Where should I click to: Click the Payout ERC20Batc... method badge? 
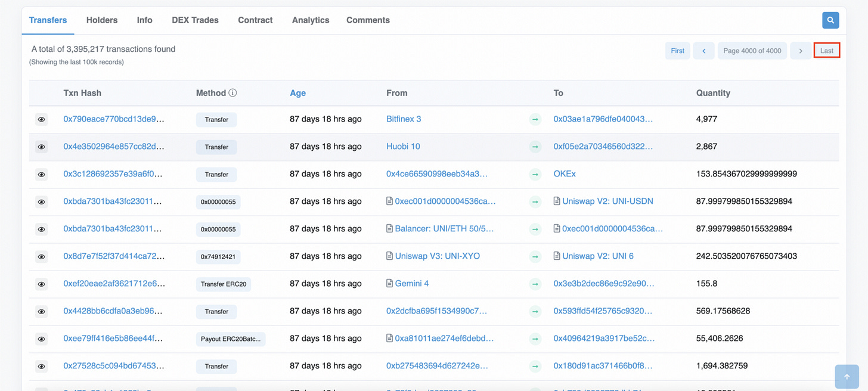pos(231,339)
